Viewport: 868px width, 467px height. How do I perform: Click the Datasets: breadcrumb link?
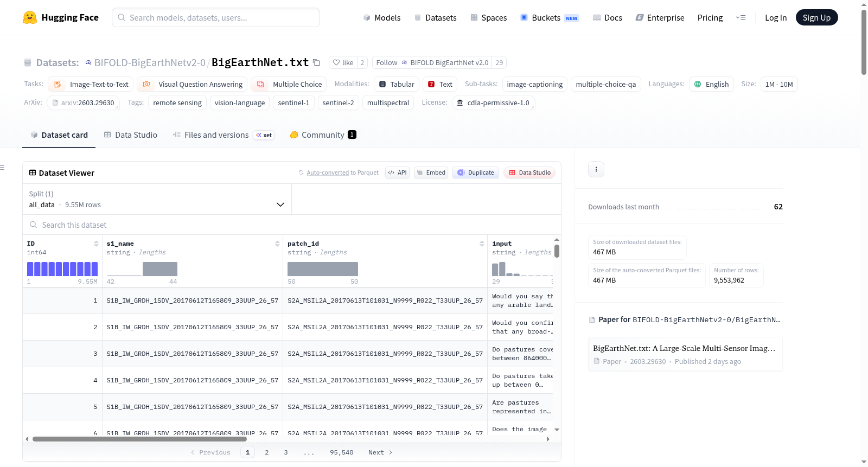[58, 62]
